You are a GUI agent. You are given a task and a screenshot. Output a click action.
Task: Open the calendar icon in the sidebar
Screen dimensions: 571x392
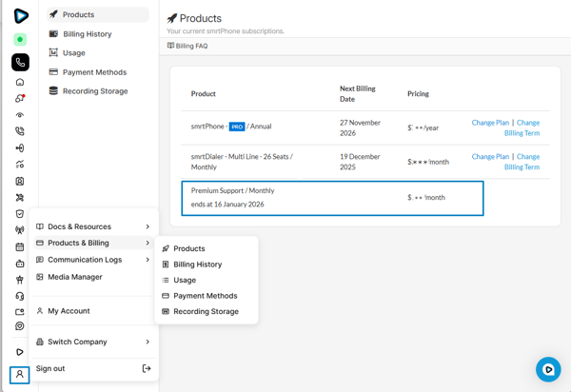tap(20, 246)
